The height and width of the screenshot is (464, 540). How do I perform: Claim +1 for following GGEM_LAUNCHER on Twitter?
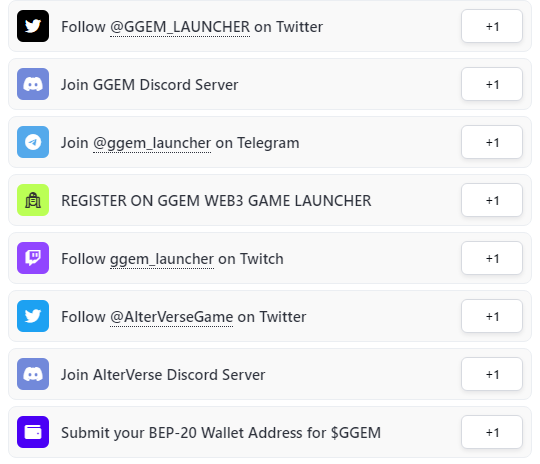tap(492, 26)
